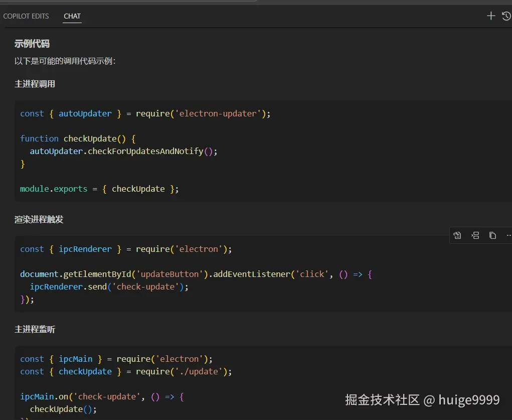
Task: Click autoUpdater.checkForUpdatesAndNotify() line
Action: click(x=123, y=152)
